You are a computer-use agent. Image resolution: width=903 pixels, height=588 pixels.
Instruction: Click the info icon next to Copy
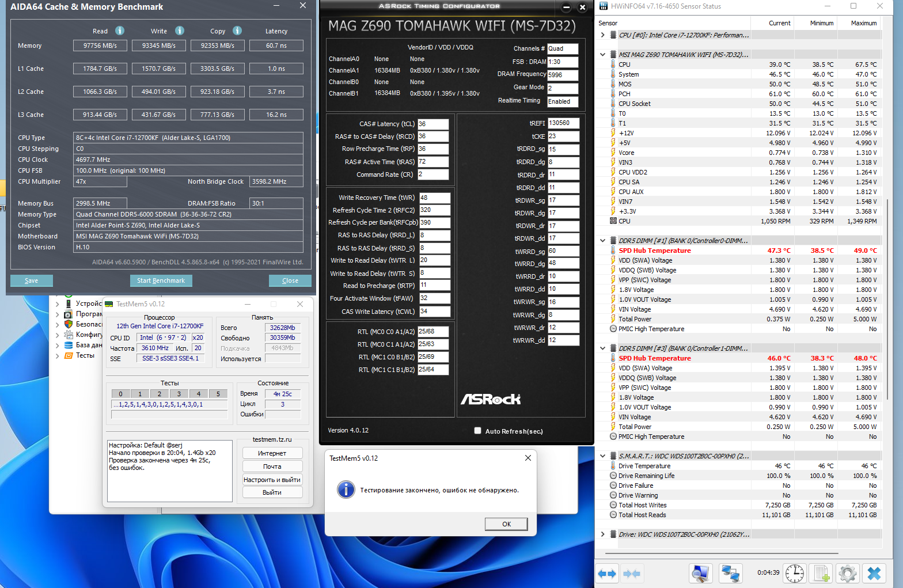point(237,31)
